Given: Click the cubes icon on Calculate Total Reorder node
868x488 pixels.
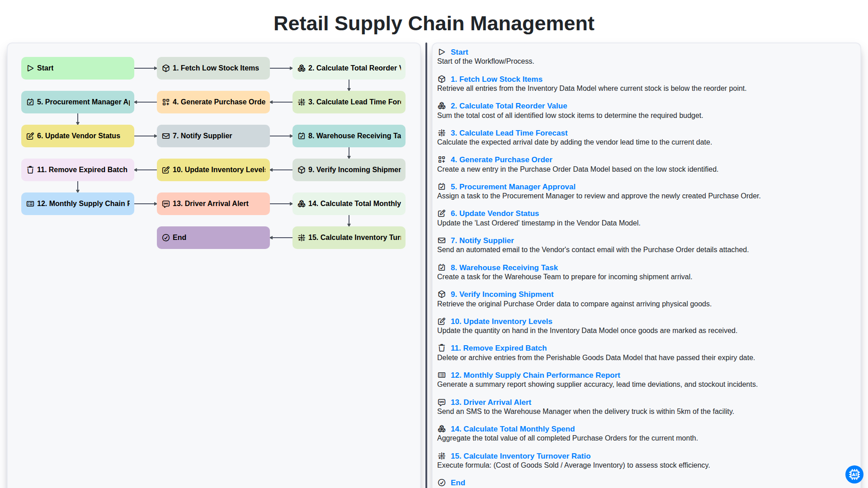Looking at the screenshot, I should click(x=302, y=68).
